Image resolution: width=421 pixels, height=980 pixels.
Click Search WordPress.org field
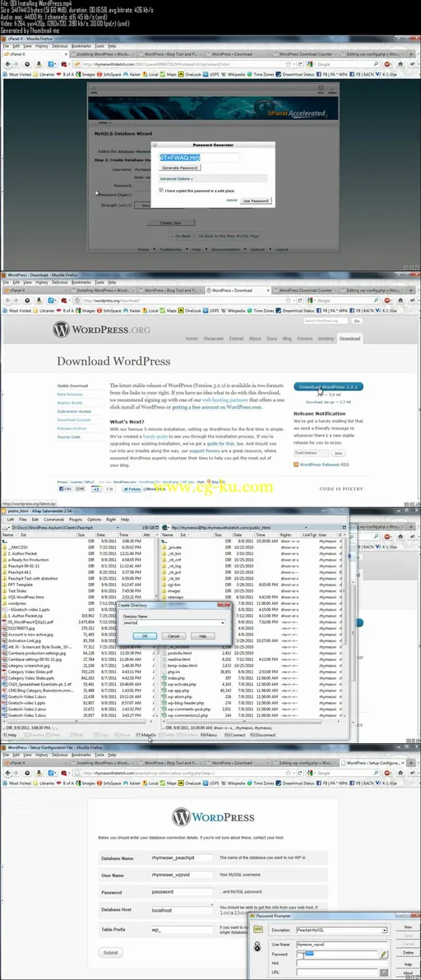pos(326,321)
